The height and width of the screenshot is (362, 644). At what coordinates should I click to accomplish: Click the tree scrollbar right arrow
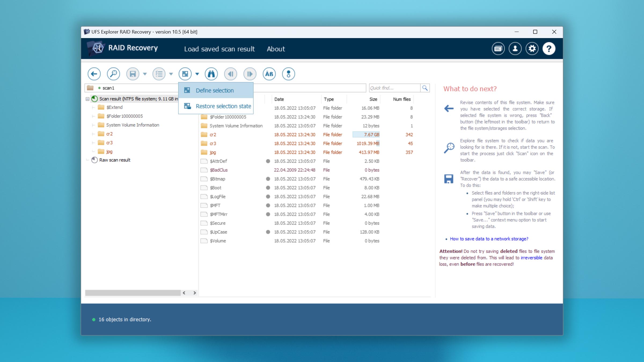tap(195, 293)
